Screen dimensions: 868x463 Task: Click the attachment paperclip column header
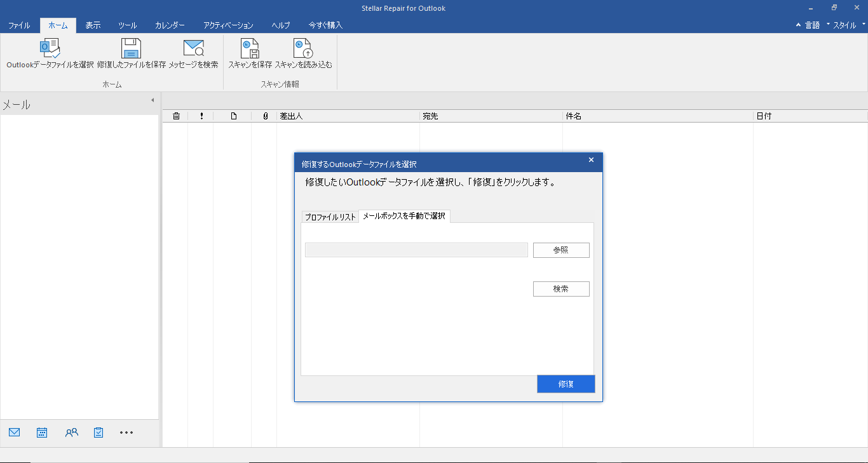click(x=265, y=116)
